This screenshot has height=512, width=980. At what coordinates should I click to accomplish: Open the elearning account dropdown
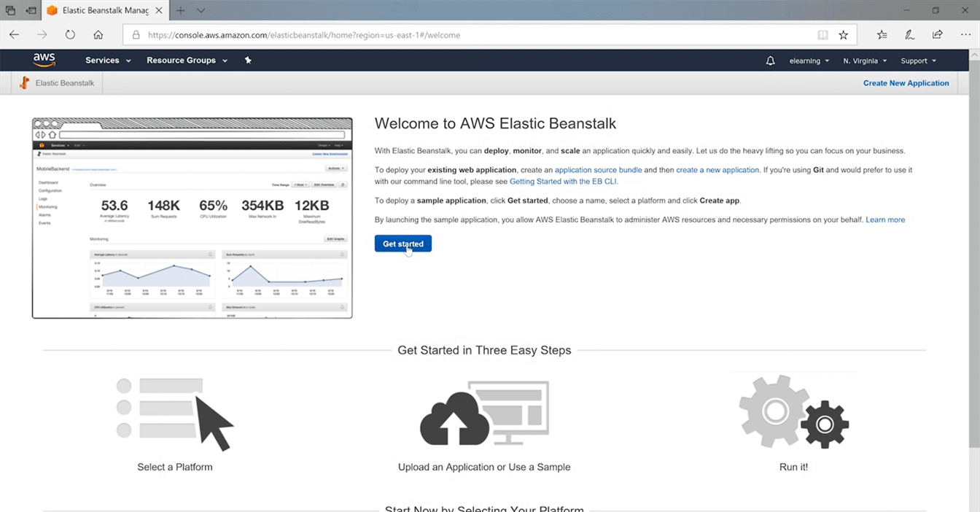809,61
